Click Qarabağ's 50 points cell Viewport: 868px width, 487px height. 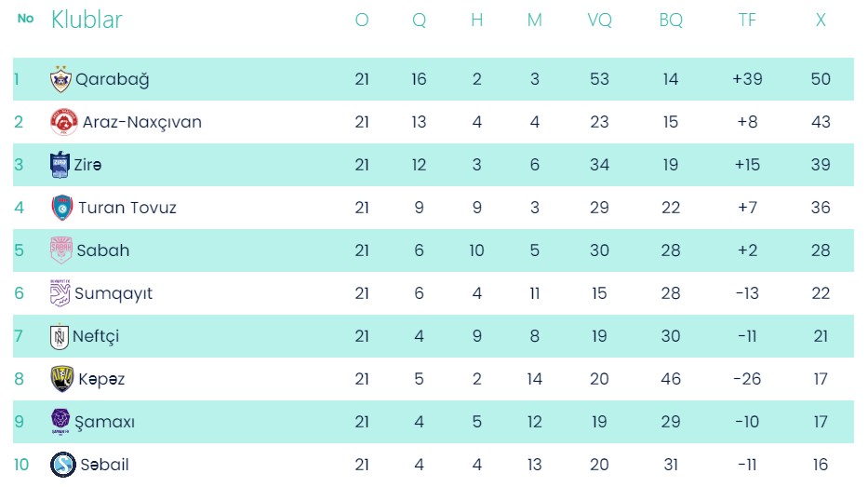tap(821, 79)
